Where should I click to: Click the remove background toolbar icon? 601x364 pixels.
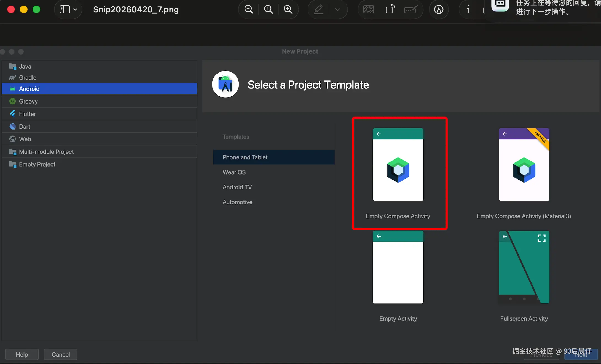pos(369,10)
